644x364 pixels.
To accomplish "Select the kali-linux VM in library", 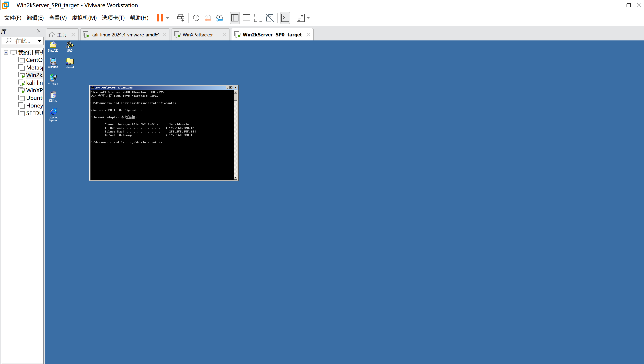I will [x=34, y=83].
